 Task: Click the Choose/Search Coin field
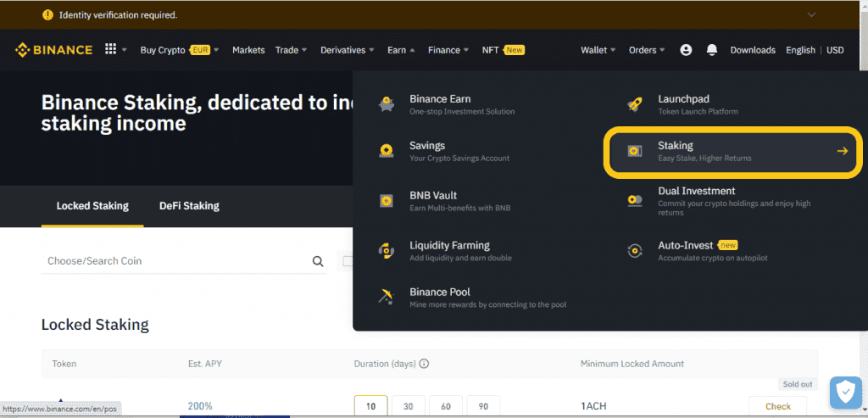pyautogui.click(x=183, y=261)
